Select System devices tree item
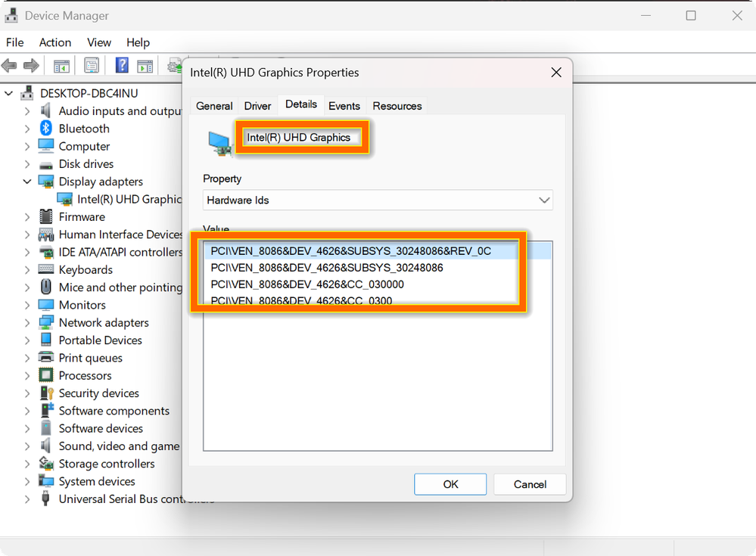Image resolution: width=756 pixels, height=556 pixels. point(97,481)
